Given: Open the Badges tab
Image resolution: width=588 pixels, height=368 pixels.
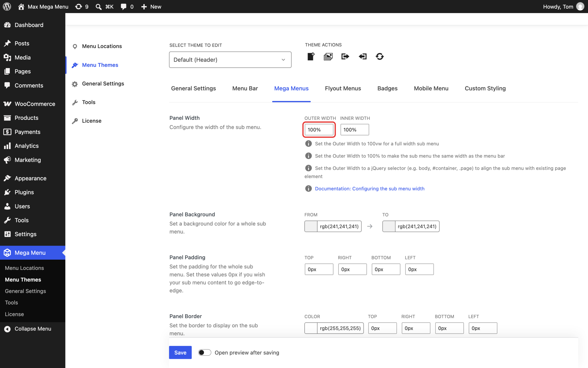Looking at the screenshot, I should (387, 88).
